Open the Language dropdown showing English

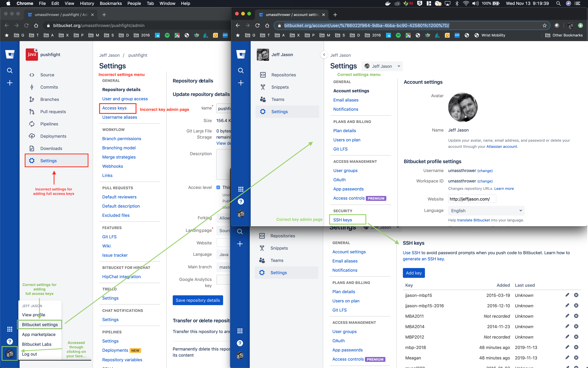(486, 211)
